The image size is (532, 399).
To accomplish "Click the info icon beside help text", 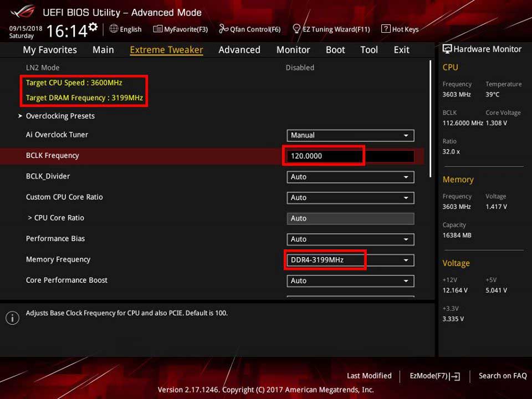I will pyautogui.click(x=13, y=318).
